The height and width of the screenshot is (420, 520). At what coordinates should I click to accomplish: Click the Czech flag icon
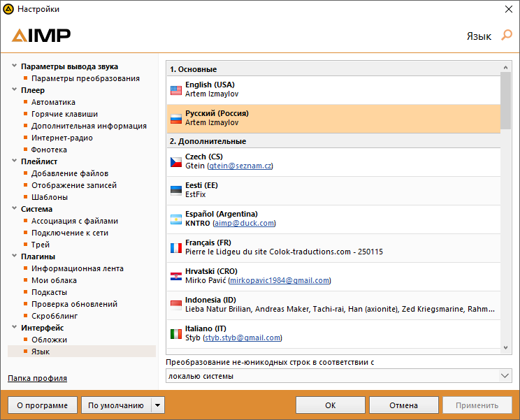click(x=176, y=161)
